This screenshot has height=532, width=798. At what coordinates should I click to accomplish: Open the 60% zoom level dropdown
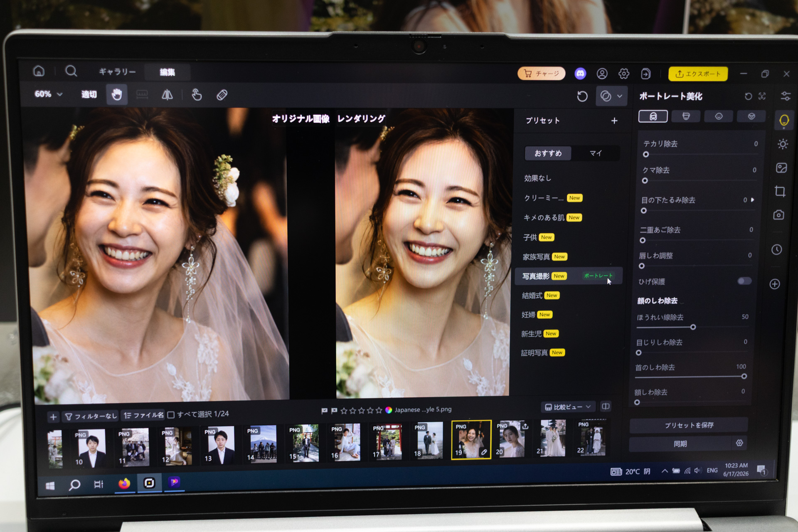click(x=48, y=94)
